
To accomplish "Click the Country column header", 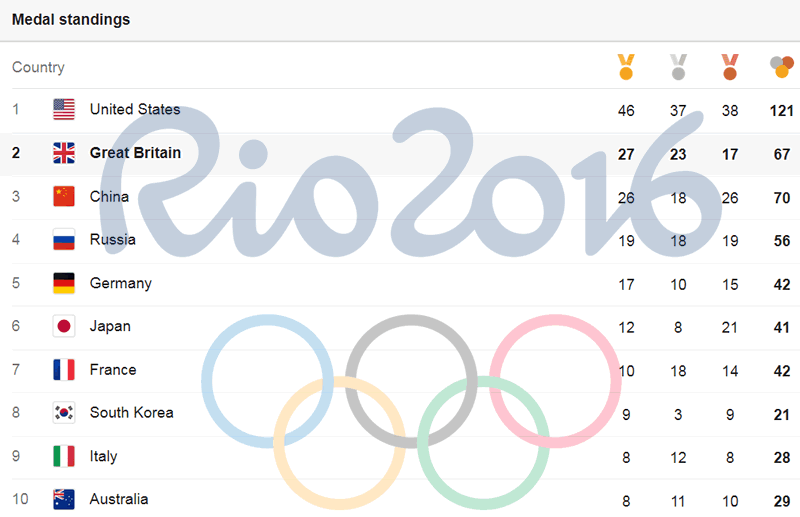I will coord(38,67).
